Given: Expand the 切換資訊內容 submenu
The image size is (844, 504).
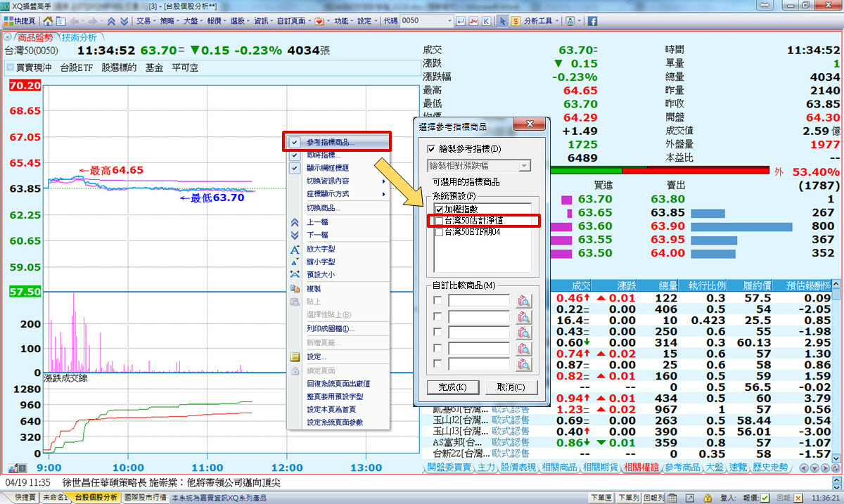Looking at the screenshot, I should click(339, 181).
